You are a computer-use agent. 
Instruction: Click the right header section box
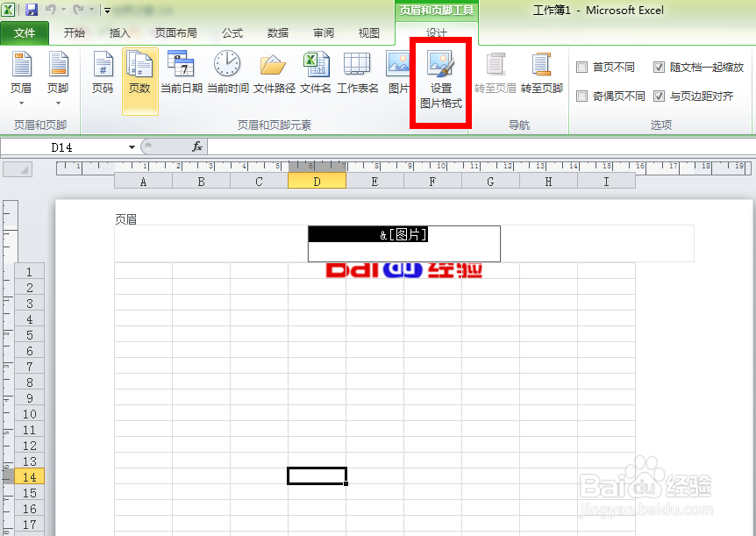coord(597,244)
